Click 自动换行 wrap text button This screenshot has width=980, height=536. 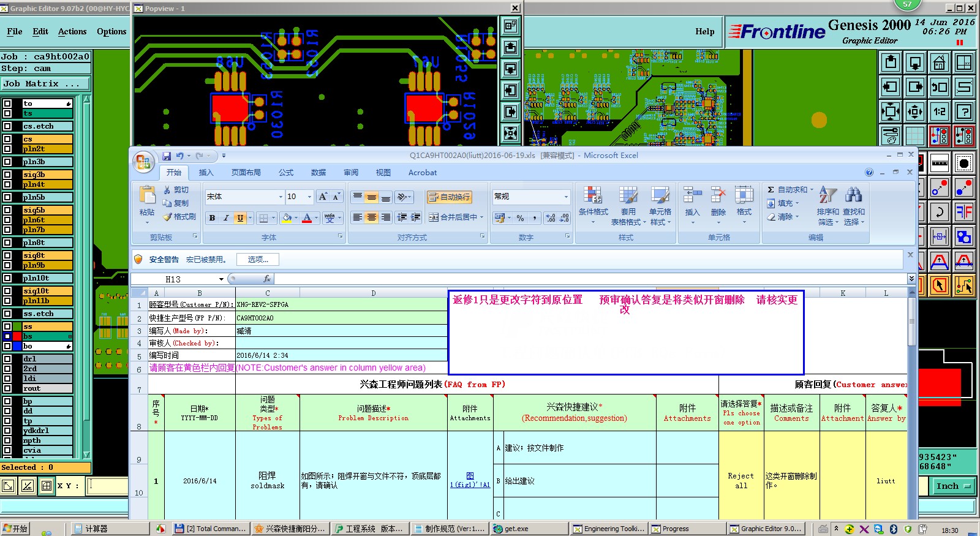coord(450,197)
